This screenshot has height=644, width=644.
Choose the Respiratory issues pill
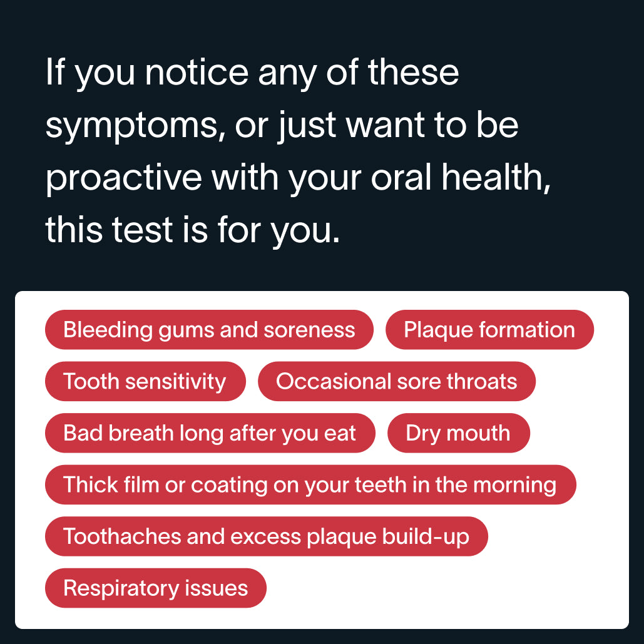pyautogui.click(x=156, y=588)
